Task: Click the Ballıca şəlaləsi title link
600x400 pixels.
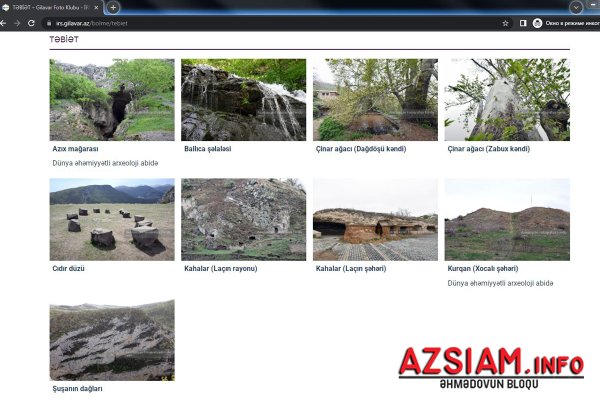Action: (207, 149)
